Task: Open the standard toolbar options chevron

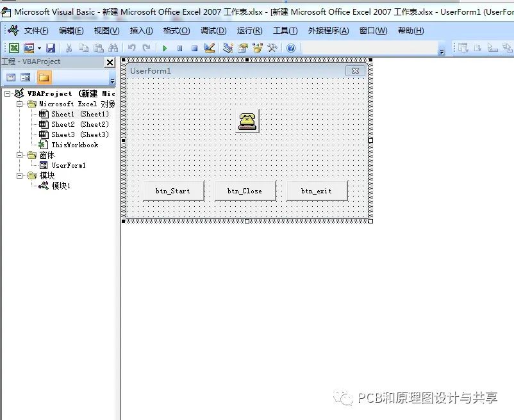Action: pos(442,51)
